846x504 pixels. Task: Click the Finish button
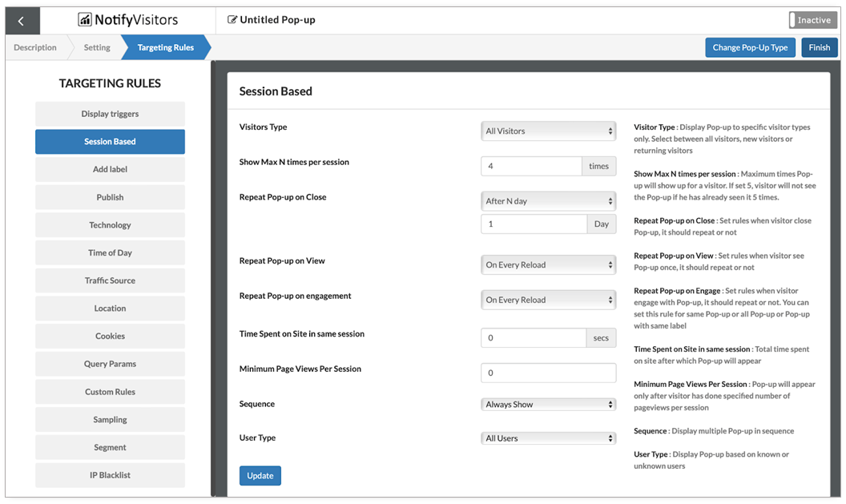click(x=819, y=47)
